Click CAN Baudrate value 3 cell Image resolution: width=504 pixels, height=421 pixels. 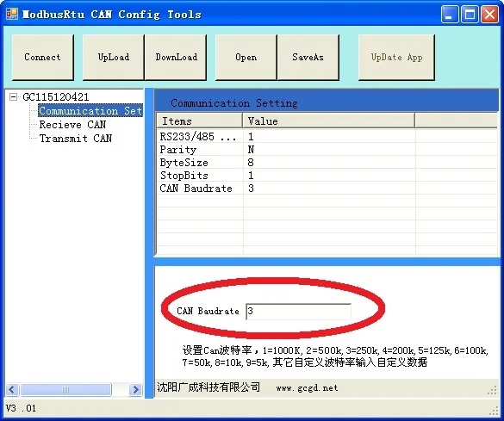[329, 188]
